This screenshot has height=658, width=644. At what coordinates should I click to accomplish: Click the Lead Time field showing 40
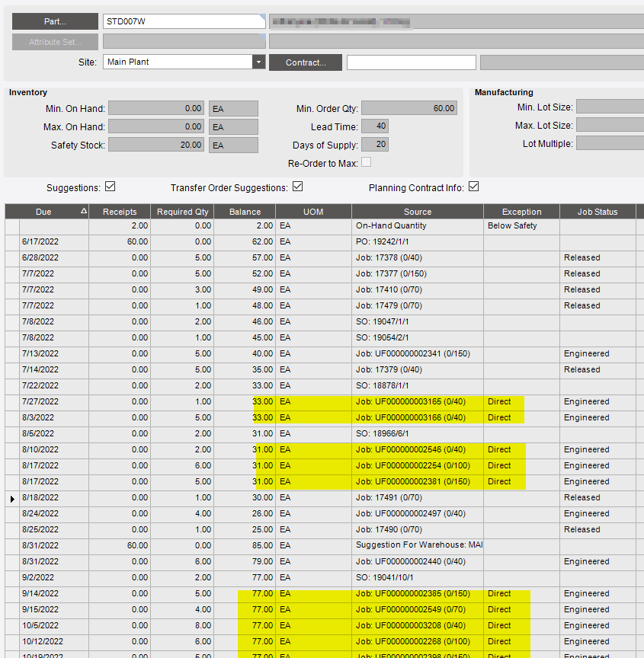(x=375, y=126)
